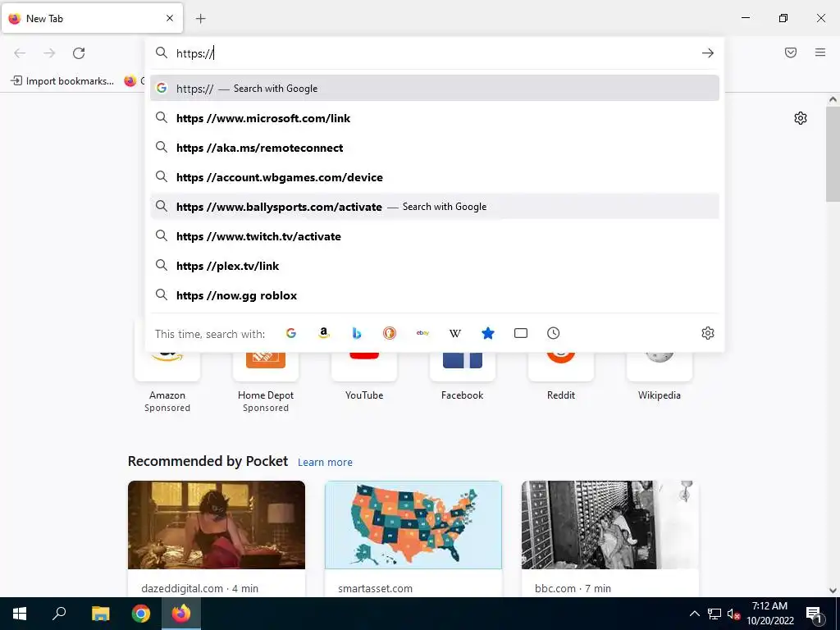840x630 pixels.
Task: Save page to Pocket
Action: [x=791, y=52]
